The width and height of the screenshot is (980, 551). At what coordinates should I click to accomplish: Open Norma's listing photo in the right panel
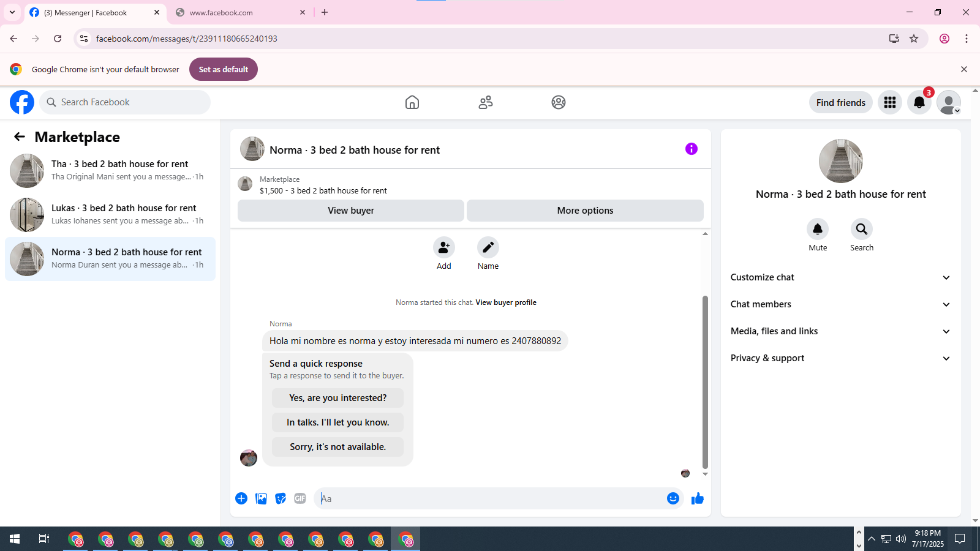click(841, 161)
